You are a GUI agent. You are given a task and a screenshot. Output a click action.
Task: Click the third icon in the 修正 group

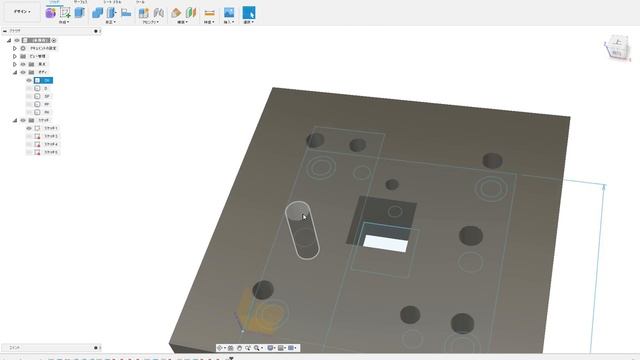tap(126, 13)
